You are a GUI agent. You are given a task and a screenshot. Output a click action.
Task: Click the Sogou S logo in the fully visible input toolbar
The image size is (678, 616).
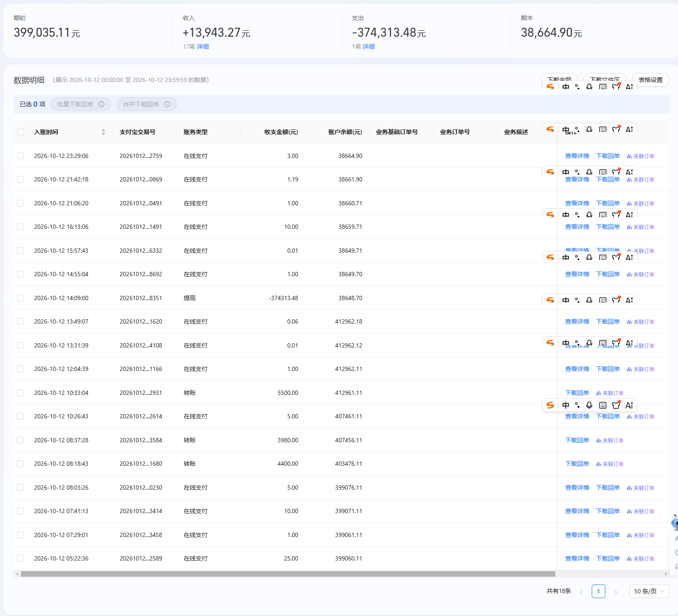tap(550, 405)
